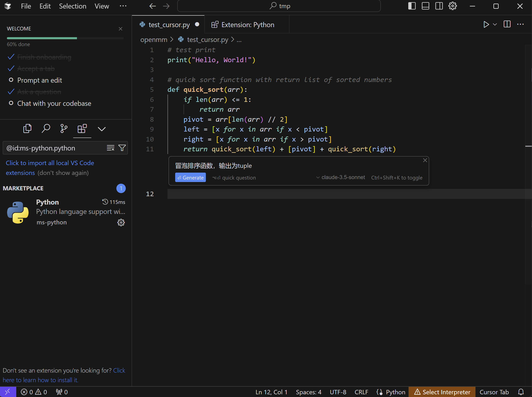Click the filter extensions funnel icon
532x397 pixels.
coord(122,148)
